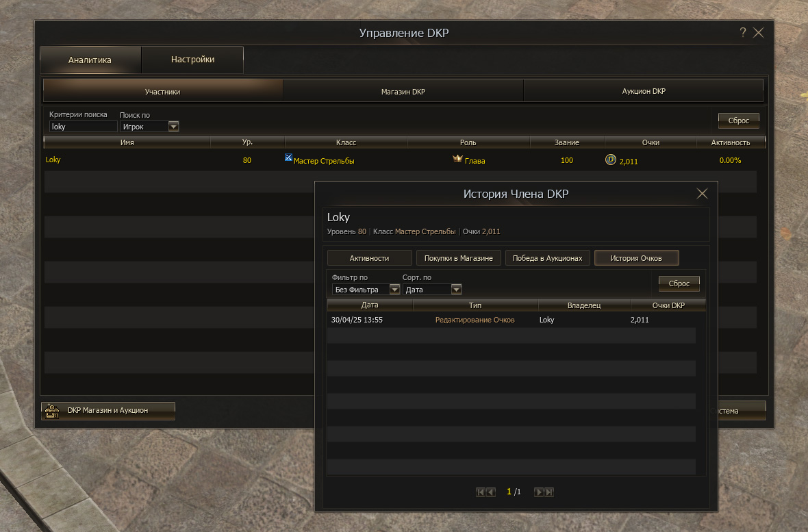The image size is (808, 532).
Task: Click the help question mark icon
Action: coord(742,33)
